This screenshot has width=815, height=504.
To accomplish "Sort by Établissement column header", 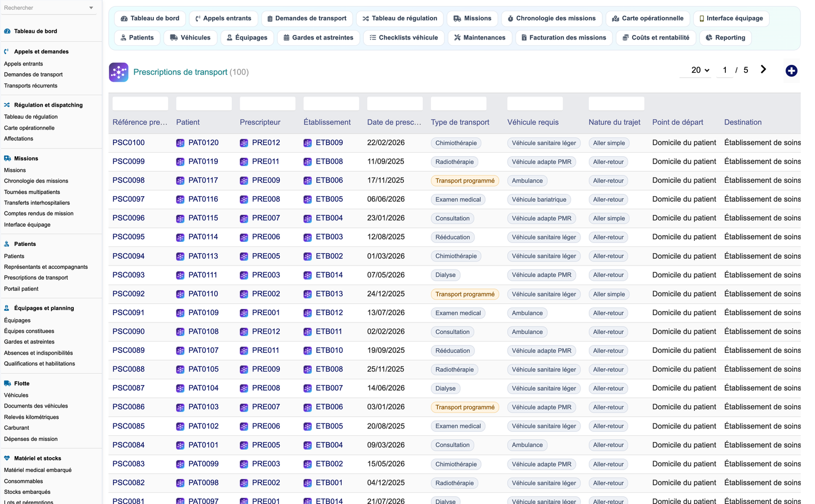I will [327, 122].
